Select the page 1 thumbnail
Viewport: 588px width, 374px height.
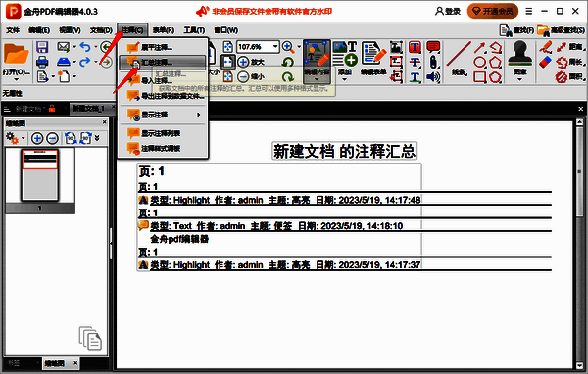click(x=40, y=174)
